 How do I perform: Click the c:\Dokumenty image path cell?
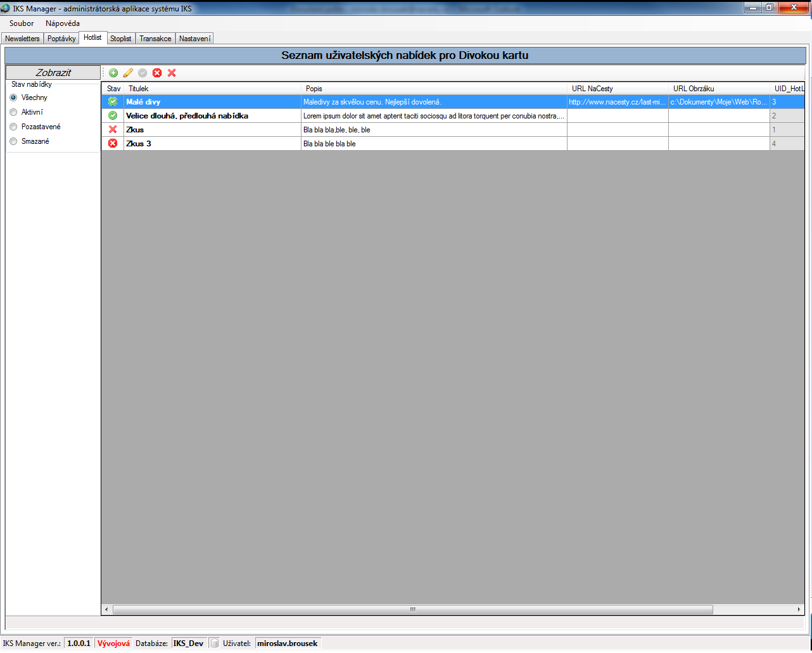[x=719, y=101]
